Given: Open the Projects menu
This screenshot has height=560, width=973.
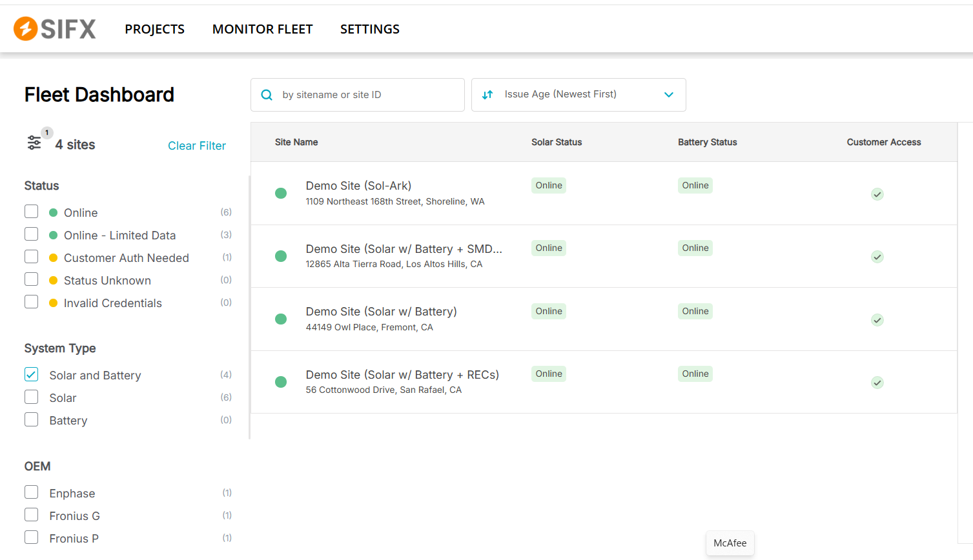Looking at the screenshot, I should [x=154, y=29].
